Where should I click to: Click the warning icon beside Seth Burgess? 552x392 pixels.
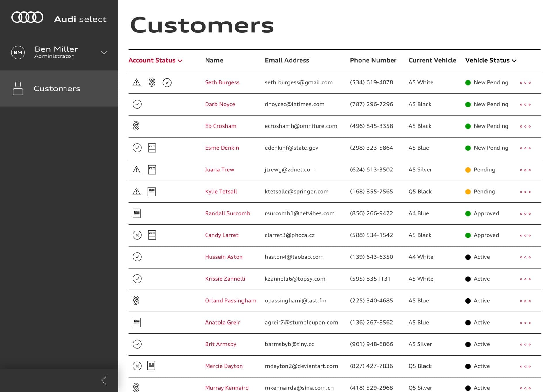(x=136, y=82)
